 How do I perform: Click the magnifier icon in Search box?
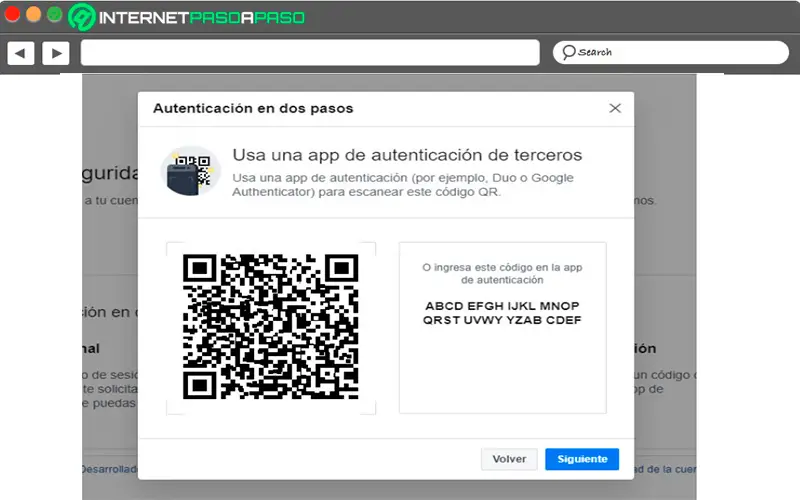(x=568, y=52)
